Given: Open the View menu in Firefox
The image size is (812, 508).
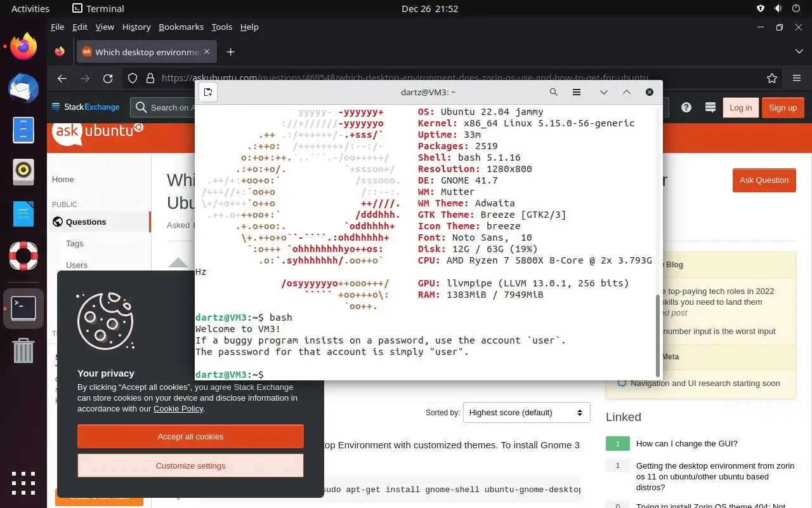Looking at the screenshot, I should tap(105, 27).
